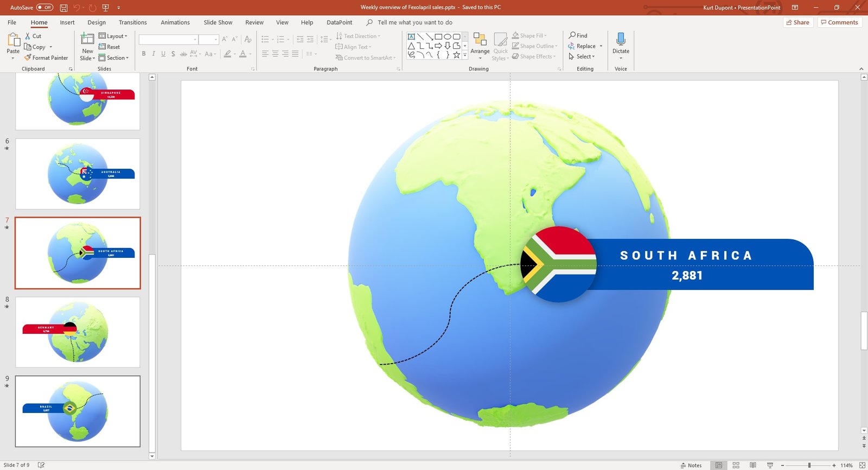Toggle Normal view in status bar

(718, 465)
